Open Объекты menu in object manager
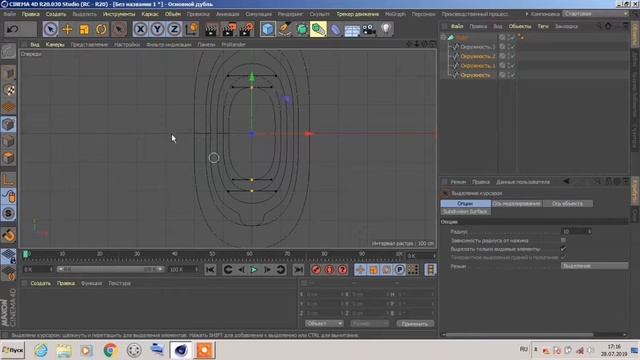Image resolution: width=640 pixels, height=360 pixels. 520,26
